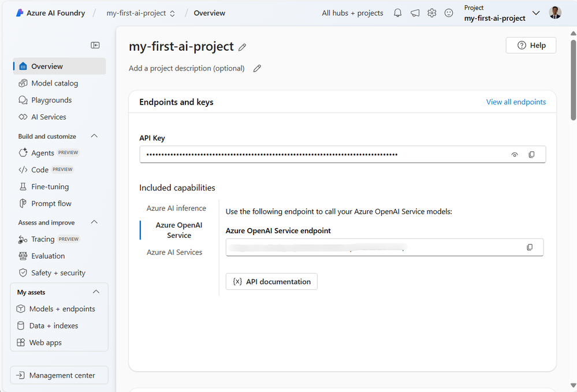The width and height of the screenshot is (577, 392).
Task: Open Management center
Action: tap(59, 375)
